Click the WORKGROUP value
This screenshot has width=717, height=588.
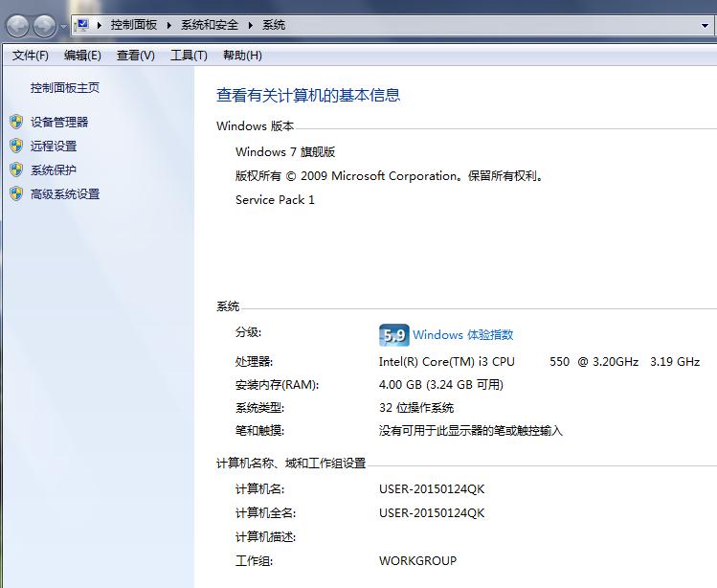pyautogui.click(x=417, y=560)
